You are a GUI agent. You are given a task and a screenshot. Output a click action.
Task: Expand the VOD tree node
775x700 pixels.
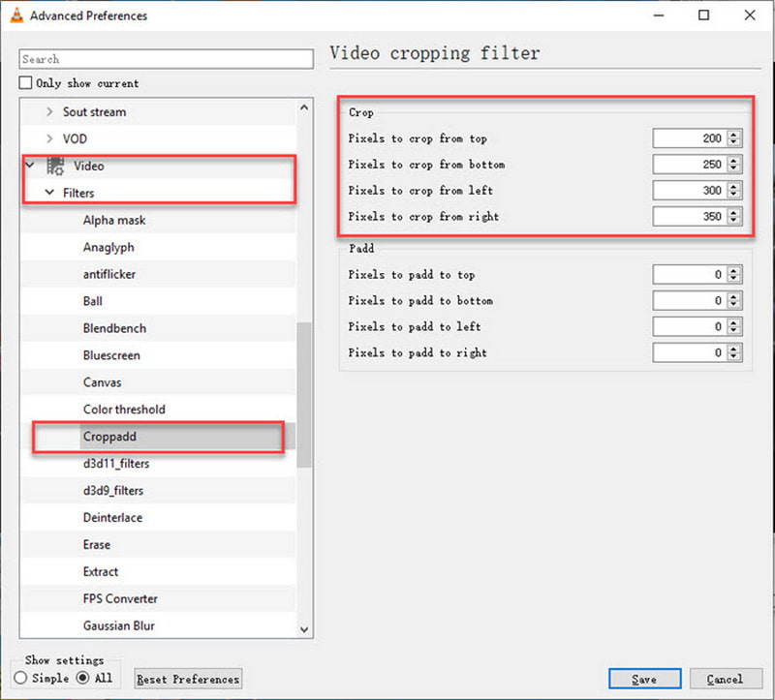[x=49, y=138]
